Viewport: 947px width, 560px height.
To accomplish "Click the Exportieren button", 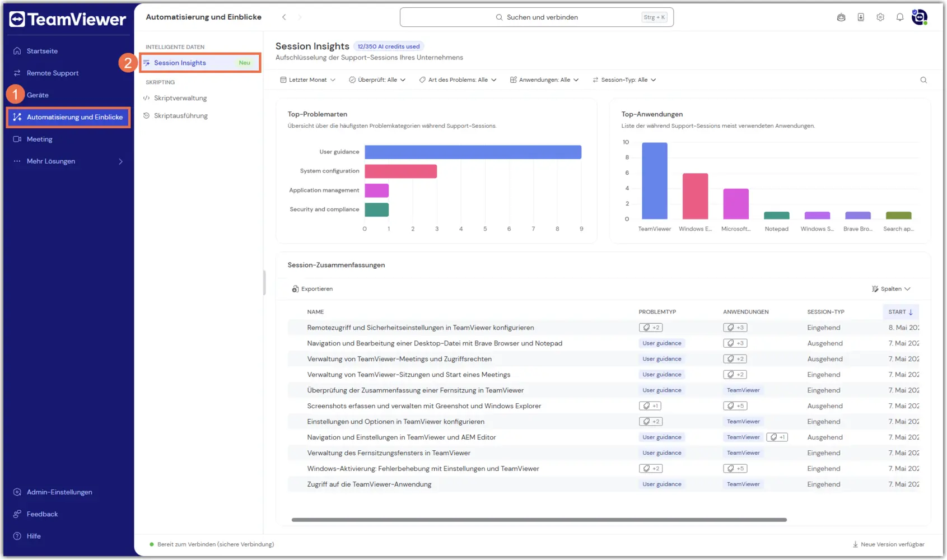I will tap(312, 289).
